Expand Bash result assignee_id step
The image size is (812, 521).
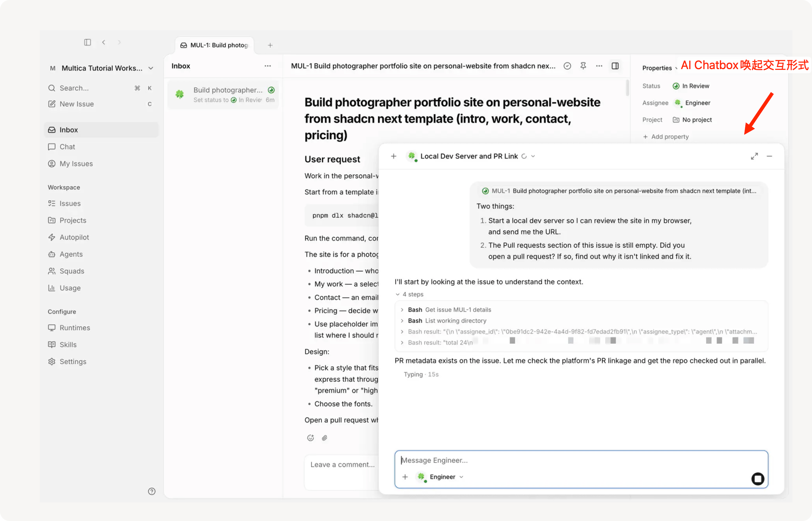[578, 332]
